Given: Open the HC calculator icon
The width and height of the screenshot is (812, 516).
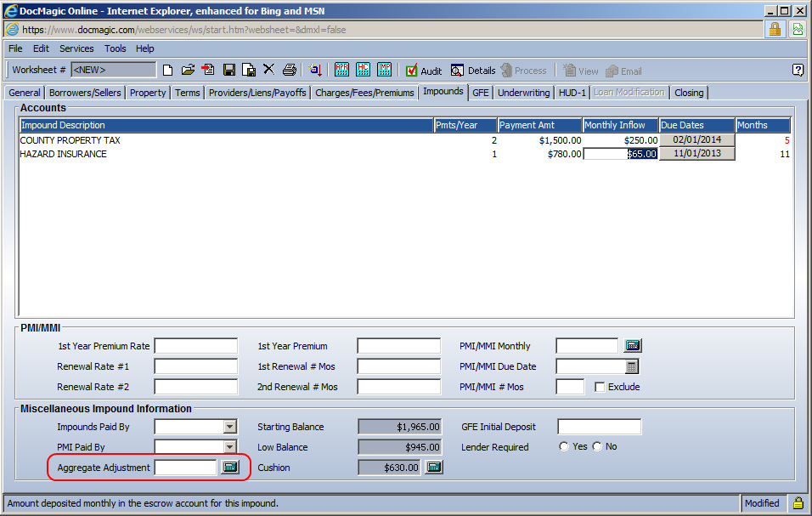Looking at the screenshot, I should tap(363, 70).
